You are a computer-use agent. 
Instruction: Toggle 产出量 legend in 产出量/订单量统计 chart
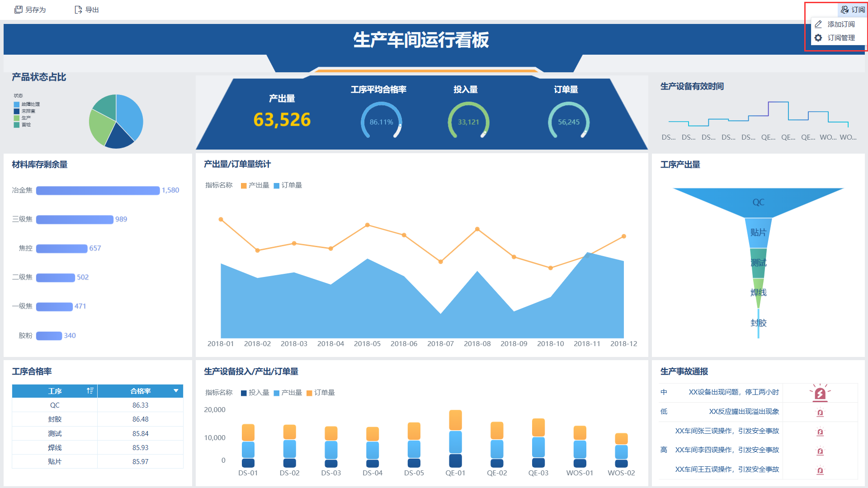click(x=255, y=185)
